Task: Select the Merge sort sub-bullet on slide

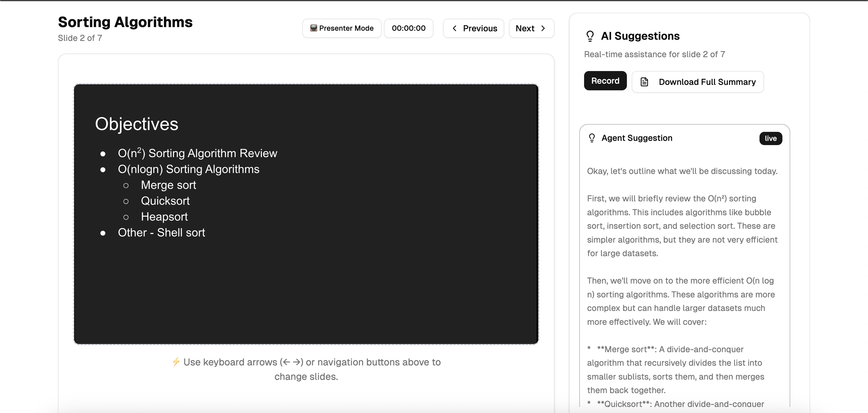Action: click(168, 185)
